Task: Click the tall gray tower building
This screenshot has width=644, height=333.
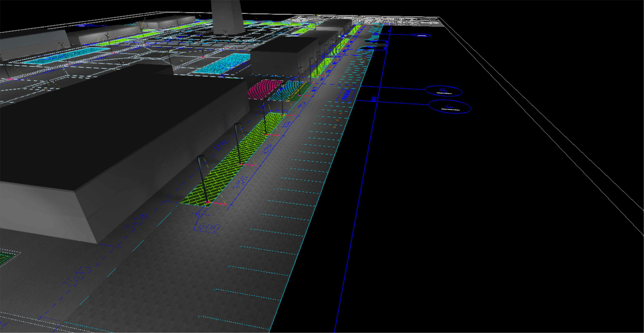Action: 227,16
